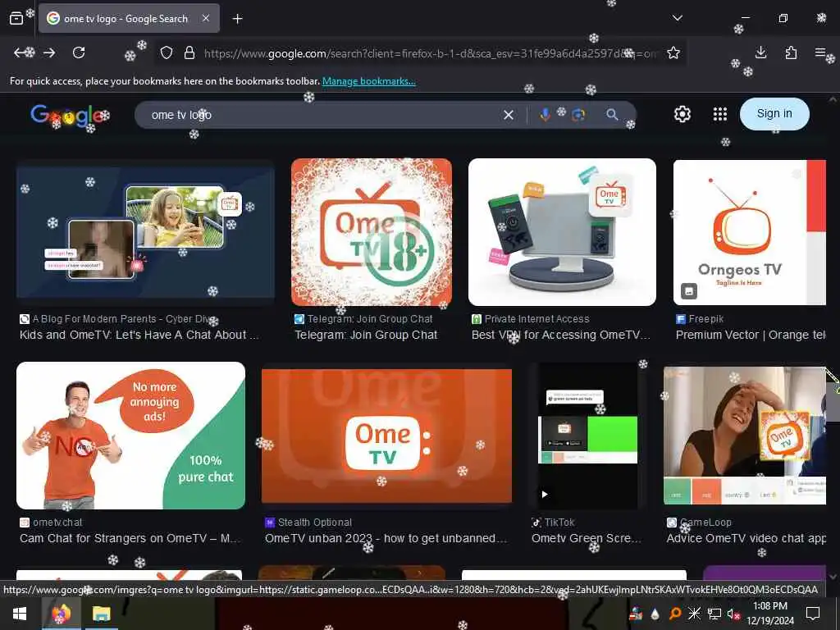Open the 'No more annoying ads' image
This screenshot has height=630, width=840.
pyautogui.click(x=130, y=435)
